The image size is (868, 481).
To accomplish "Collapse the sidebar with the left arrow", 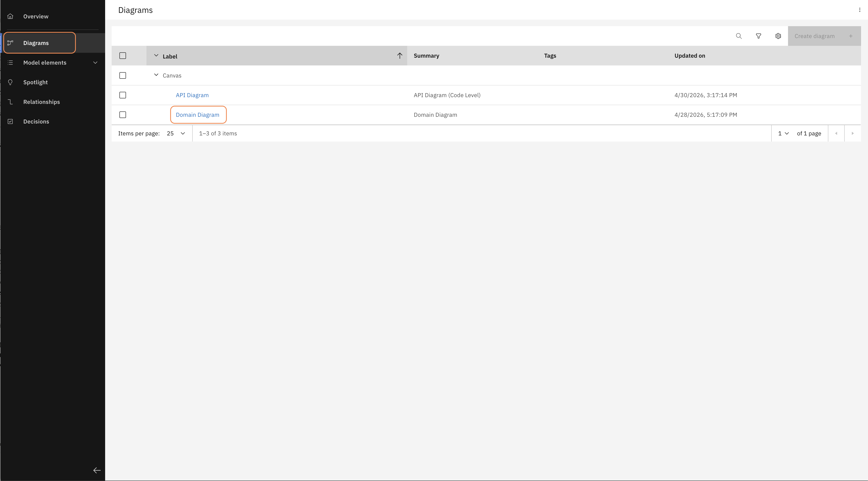I will tap(97, 470).
